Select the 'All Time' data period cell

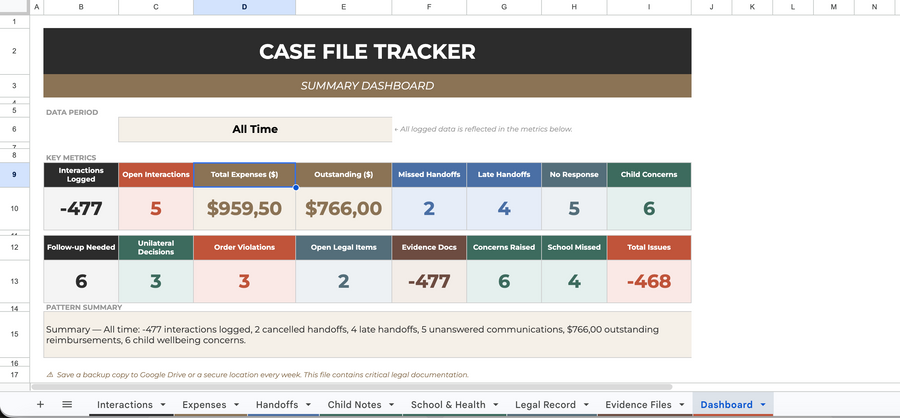click(x=255, y=129)
